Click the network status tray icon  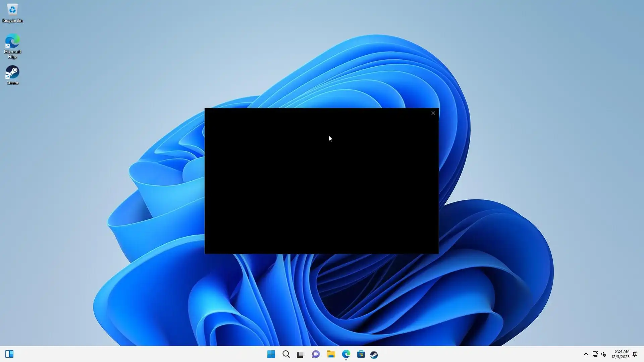pos(595,354)
